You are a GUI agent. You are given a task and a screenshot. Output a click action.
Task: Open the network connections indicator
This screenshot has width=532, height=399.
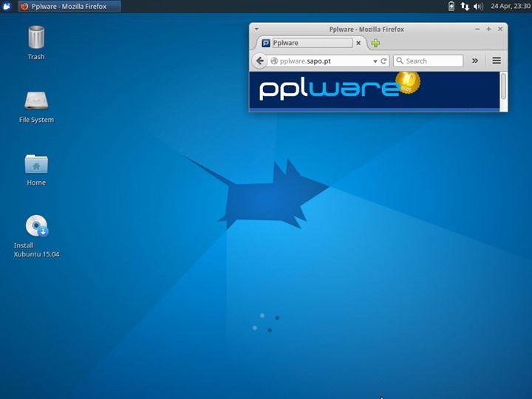465,6
